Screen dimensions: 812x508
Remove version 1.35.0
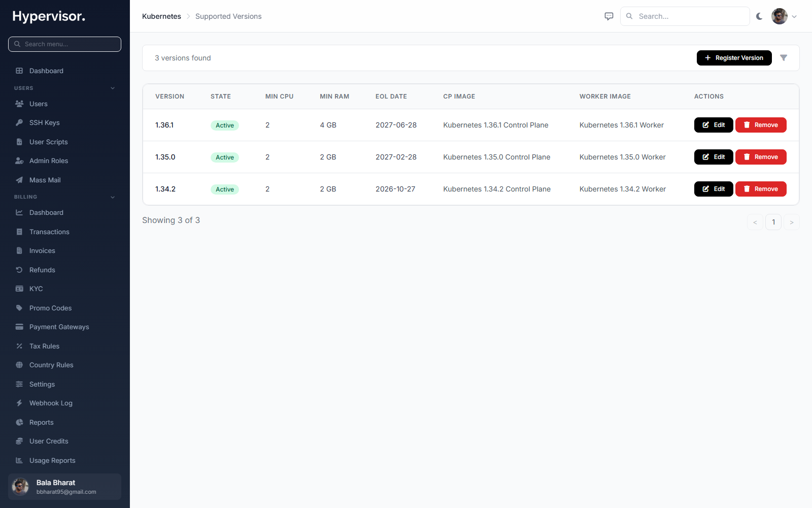coord(761,157)
